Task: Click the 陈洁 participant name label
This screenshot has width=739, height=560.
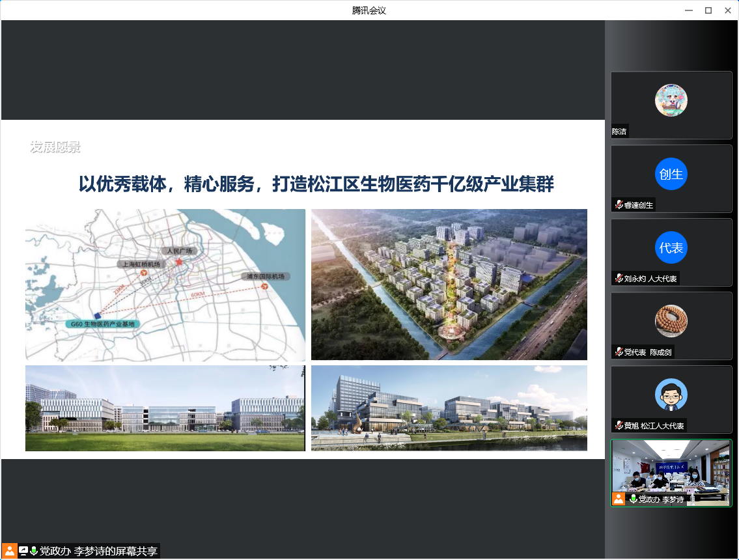Action: click(619, 132)
